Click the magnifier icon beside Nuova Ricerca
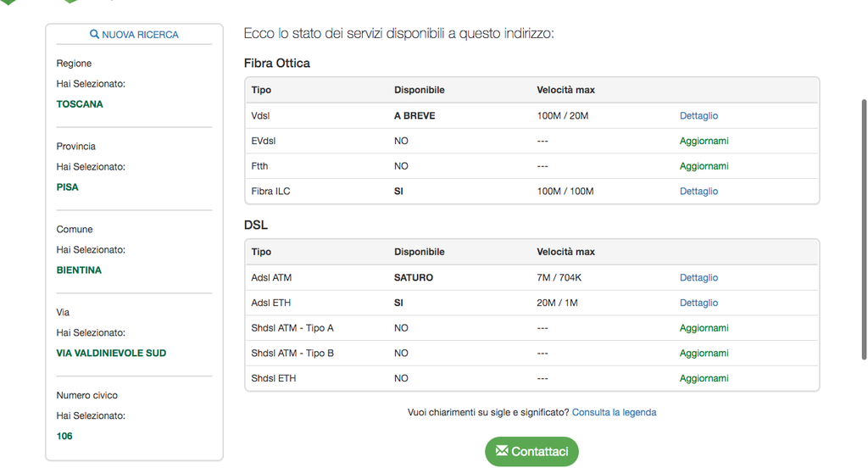Image resolution: width=868 pixels, height=468 pixels. tap(95, 35)
